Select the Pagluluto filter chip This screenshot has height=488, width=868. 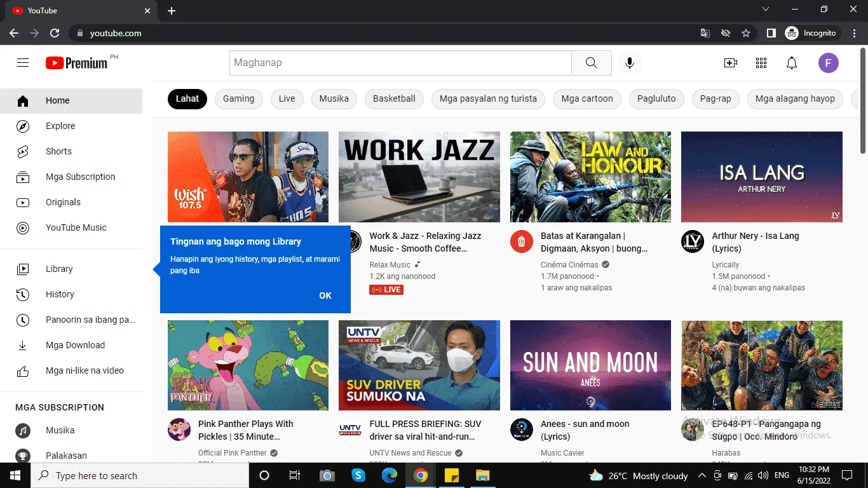pyautogui.click(x=656, y=99)
